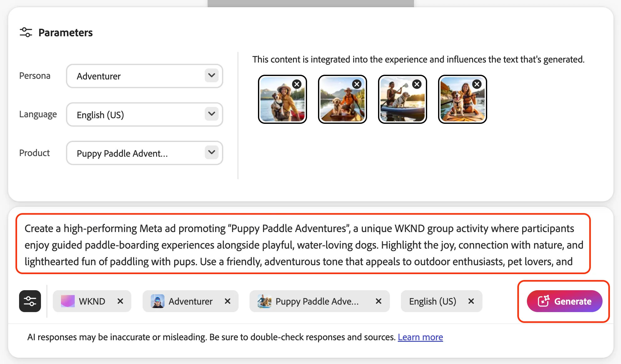621x364 pixels.
Task: Remove the fourth image of woman with dog
Action: [477, 84]
